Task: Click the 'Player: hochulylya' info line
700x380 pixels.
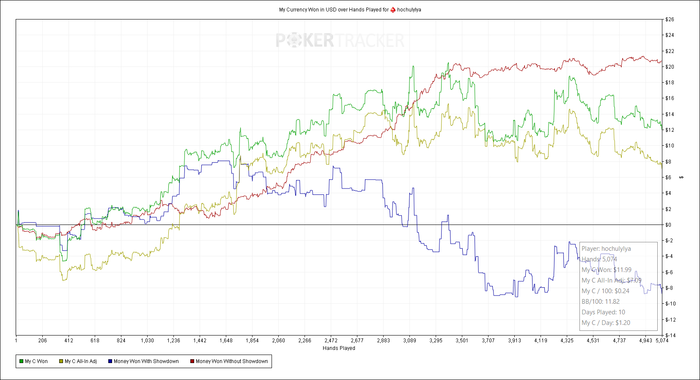Action: click(606, 249)
